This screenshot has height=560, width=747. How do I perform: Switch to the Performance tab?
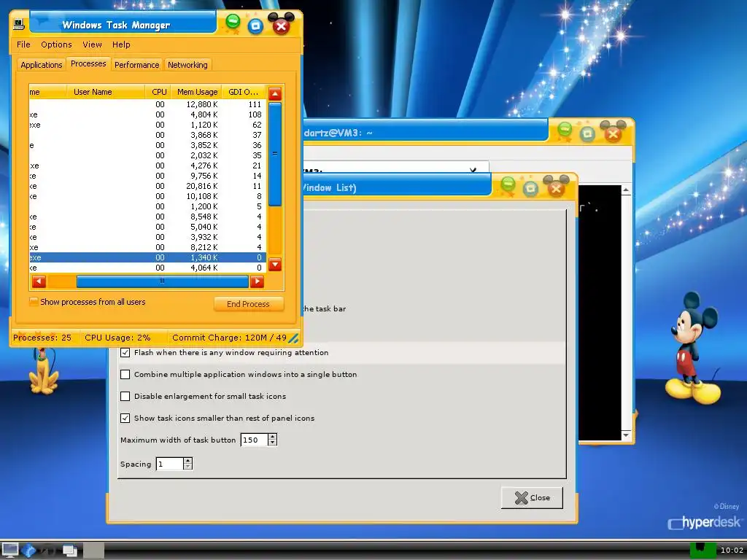(136, 65)
